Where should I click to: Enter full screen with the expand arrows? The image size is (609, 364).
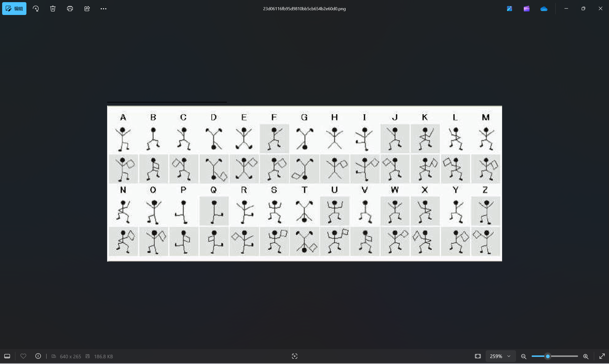[x=602, y=356]
